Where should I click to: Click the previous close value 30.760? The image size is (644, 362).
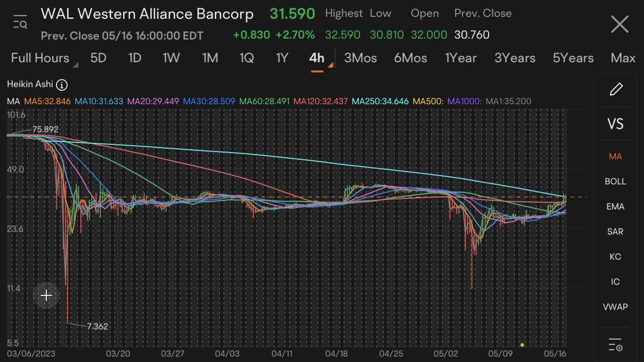coord(472,35)
